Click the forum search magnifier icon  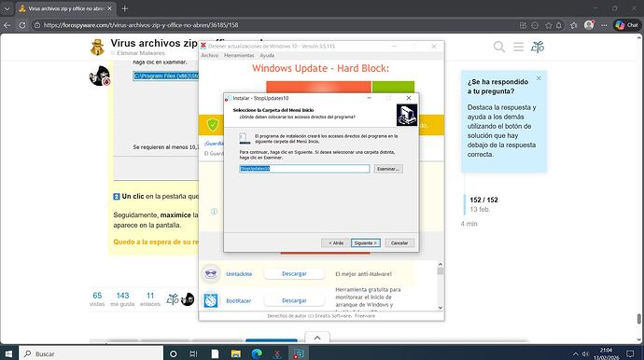click(499, 47)
